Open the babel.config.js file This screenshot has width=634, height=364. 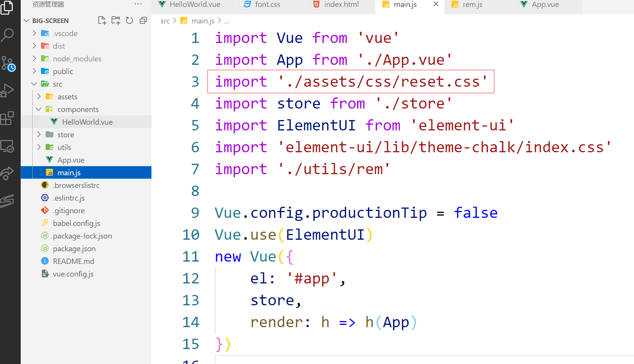pos(86,223)
